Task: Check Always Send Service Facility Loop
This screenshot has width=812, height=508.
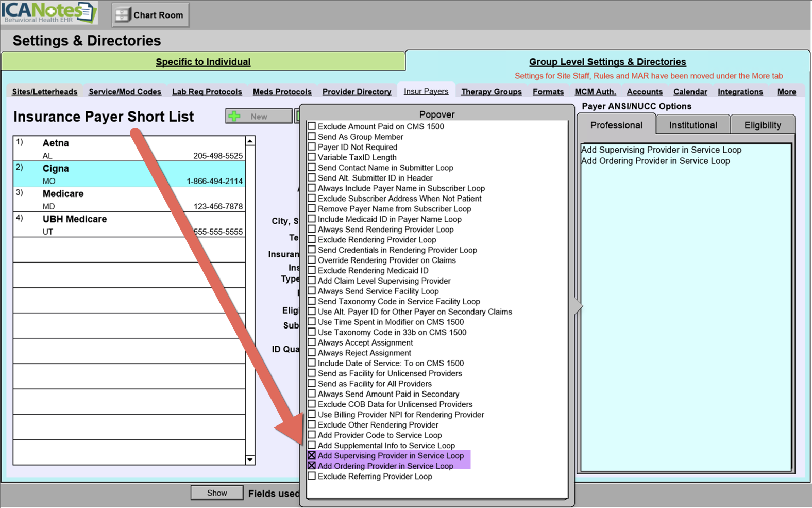Action: coord(312,291)
